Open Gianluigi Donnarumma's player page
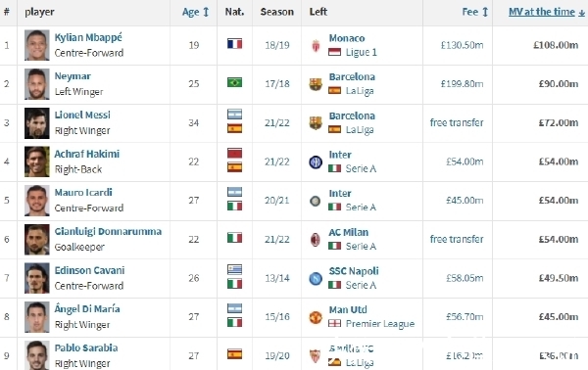Image resolution: width=588 pixels, height=370 pixels. point(108,231)
